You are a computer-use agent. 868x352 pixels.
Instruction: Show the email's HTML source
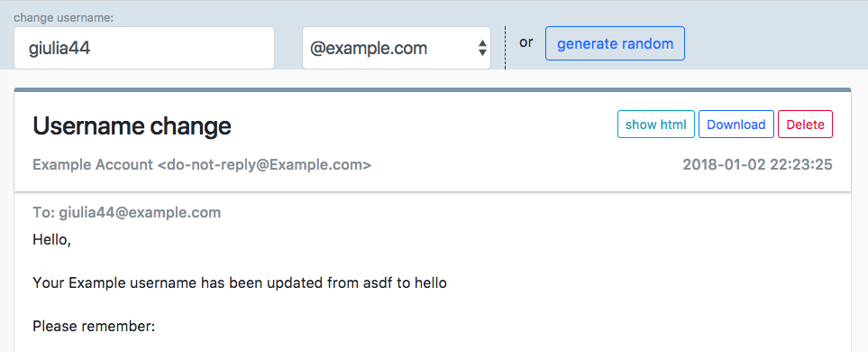(x=656, y=125)
